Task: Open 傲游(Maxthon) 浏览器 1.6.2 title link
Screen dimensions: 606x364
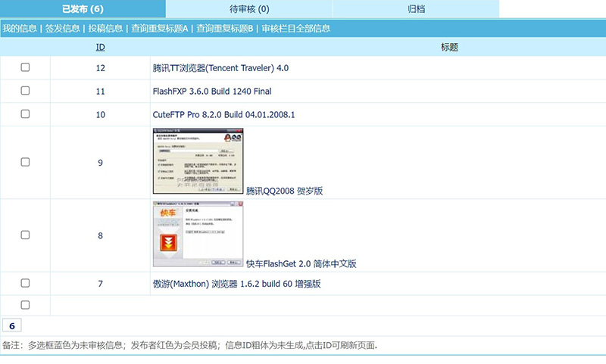Action: coord(236,284)
